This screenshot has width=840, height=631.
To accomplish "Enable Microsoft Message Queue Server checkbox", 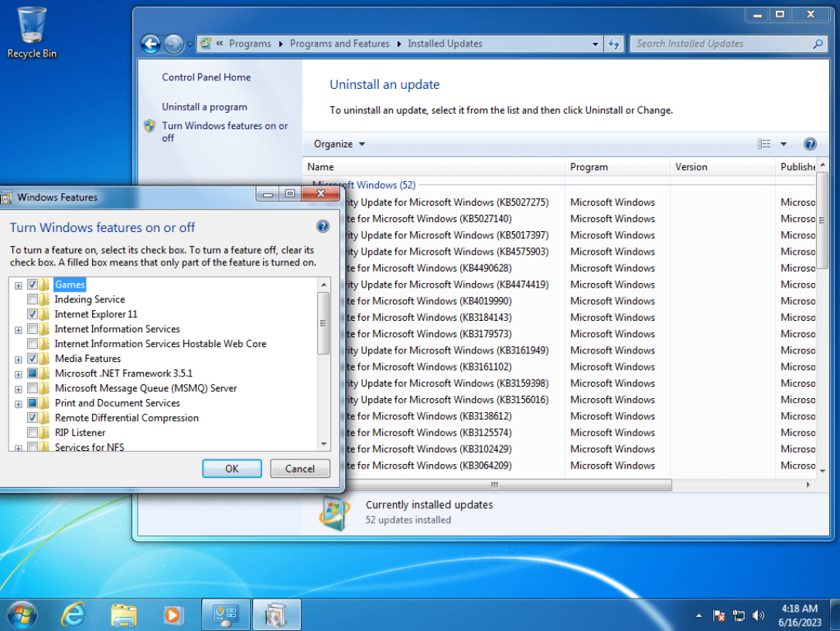I will pos(32,388).
